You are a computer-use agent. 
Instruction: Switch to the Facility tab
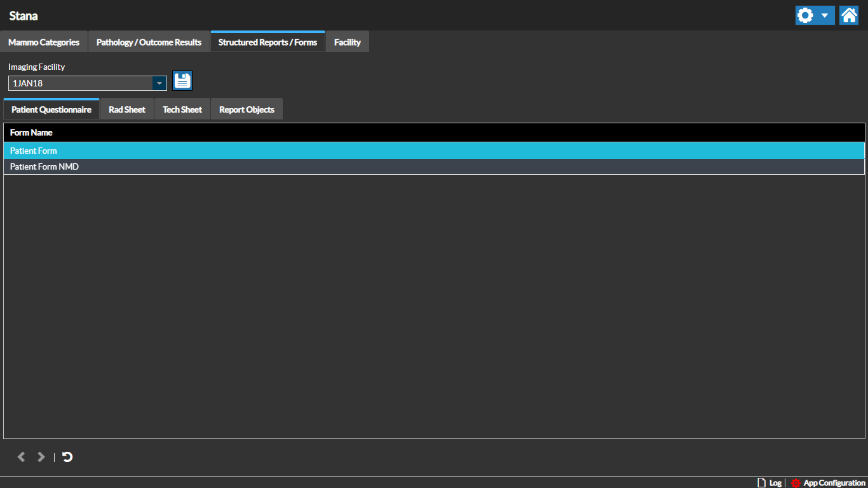[x=348, y=43]
